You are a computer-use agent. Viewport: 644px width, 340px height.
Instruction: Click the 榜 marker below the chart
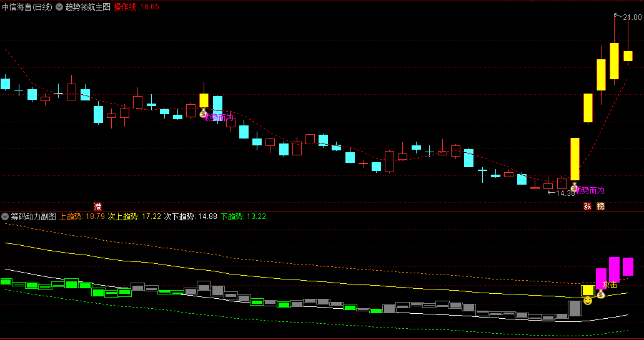pos(600,206)
